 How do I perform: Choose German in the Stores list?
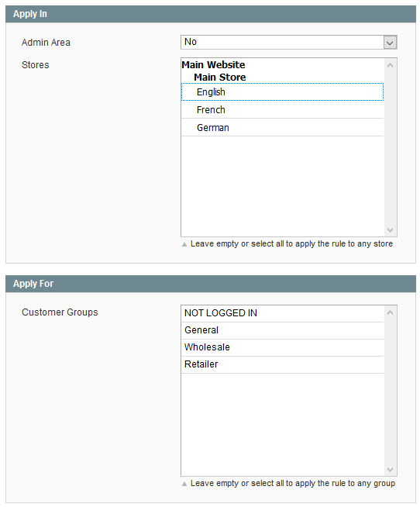pyautogui.click(x=282, y=128)
